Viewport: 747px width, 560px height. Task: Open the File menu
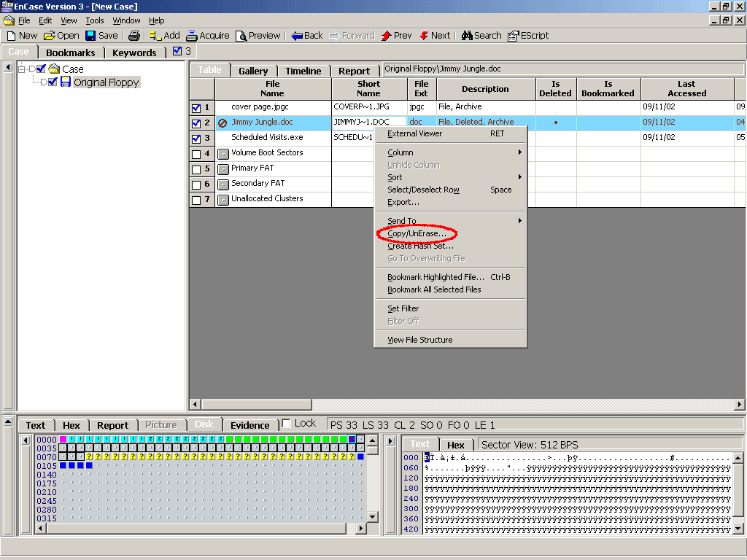(24, 20)
